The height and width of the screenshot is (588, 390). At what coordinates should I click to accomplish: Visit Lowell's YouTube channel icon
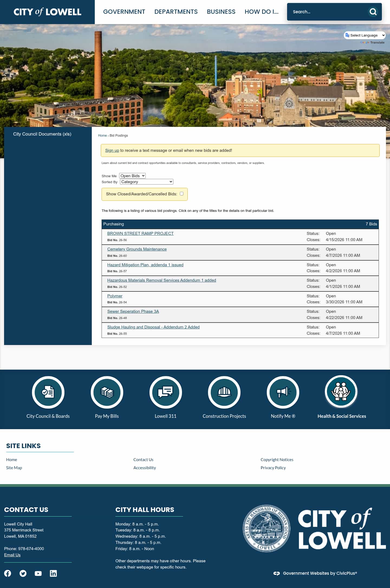pos(38,573)
